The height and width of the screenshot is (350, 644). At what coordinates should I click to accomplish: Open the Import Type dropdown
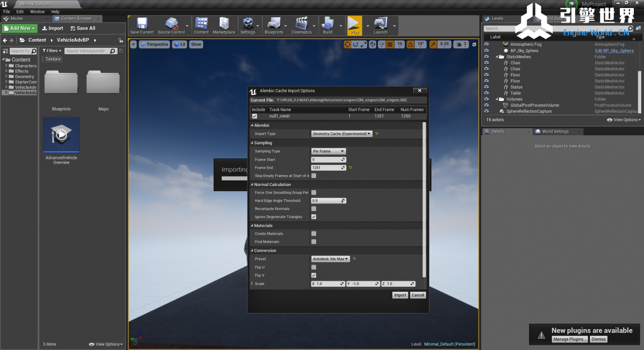[x=342, y=134]
